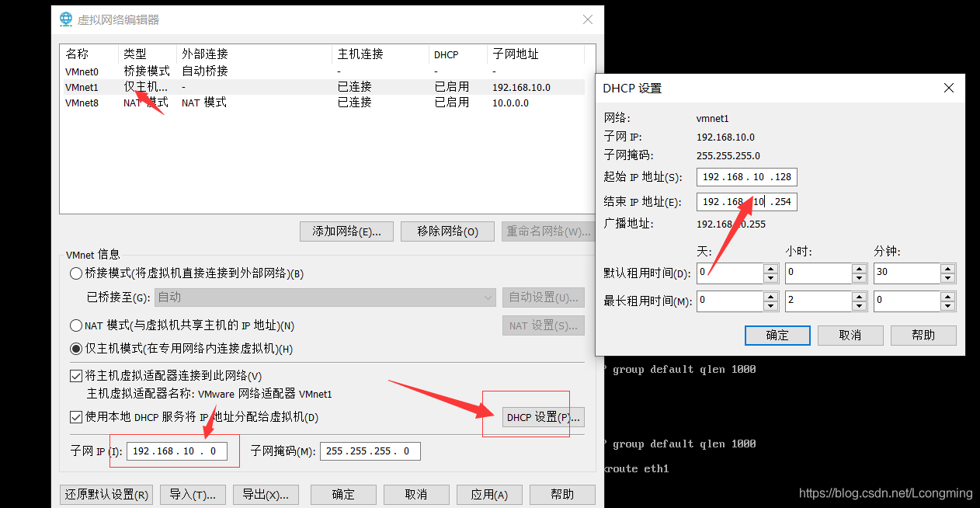The height and width of the screenshot is (508, 980).
Task: Increase default lease minutes spinner
Action: [x=947, y=269]
